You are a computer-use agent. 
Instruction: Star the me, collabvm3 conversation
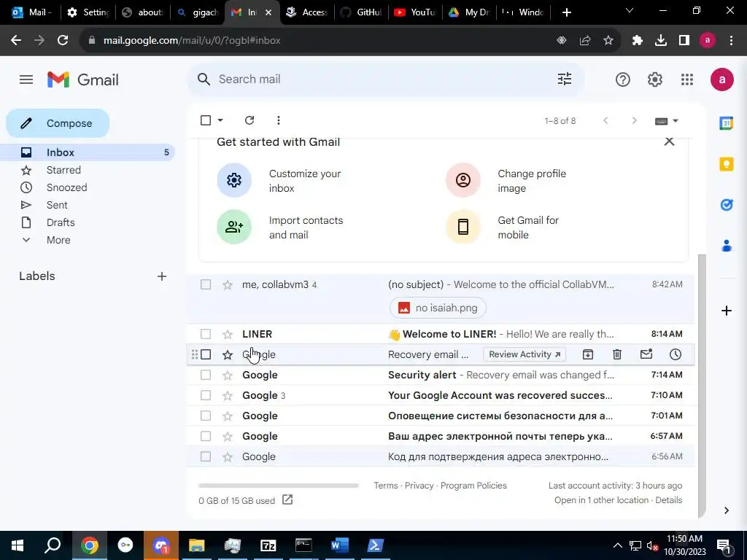point(228,285)
